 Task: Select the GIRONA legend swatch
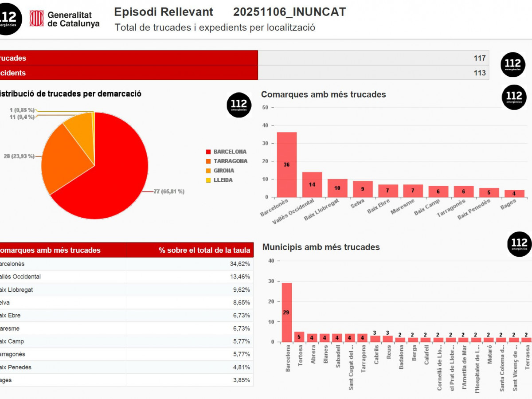tap(208, 171)
